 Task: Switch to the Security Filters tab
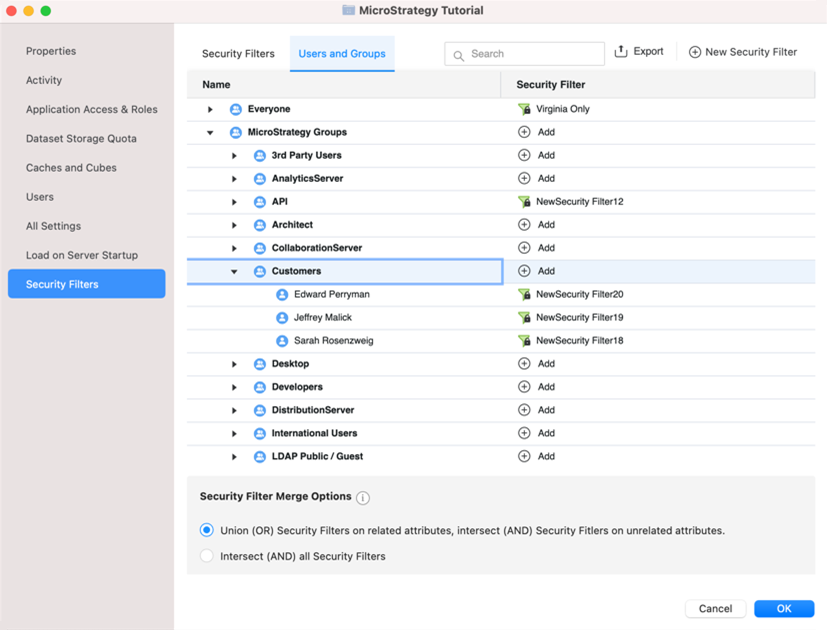[238, 54]
